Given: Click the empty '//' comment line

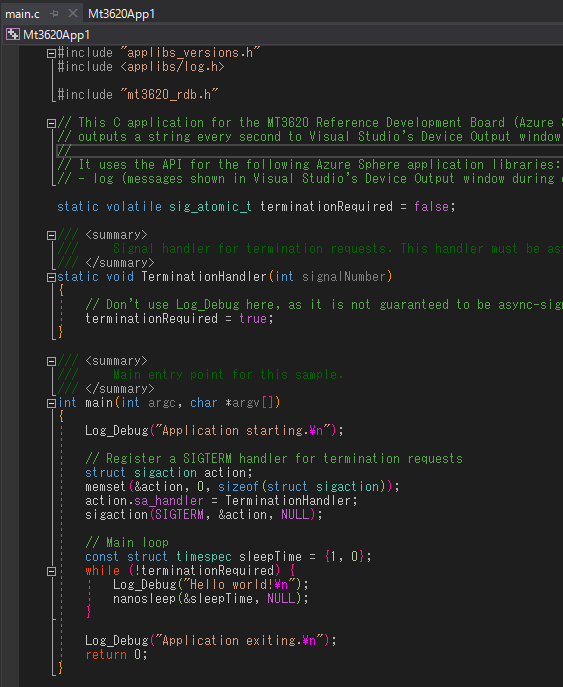Looking at the screenshot, I should click(64, 151).
